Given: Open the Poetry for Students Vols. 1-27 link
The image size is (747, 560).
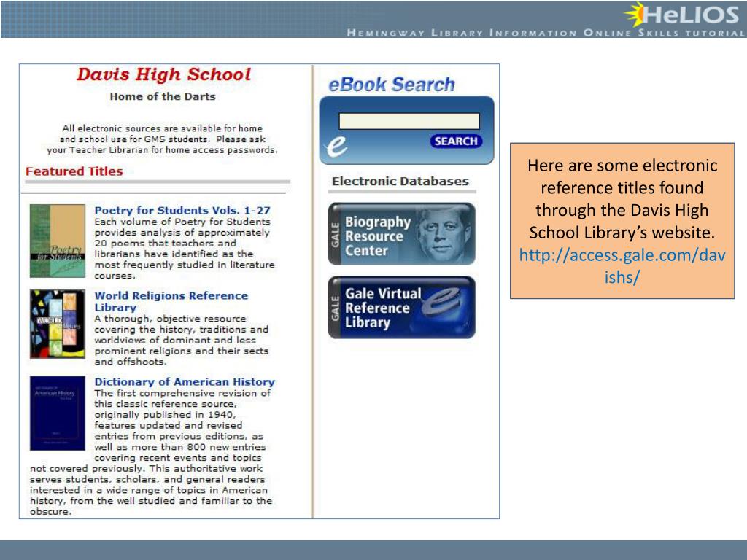Looking at the screenshot, I should pyautogui.click(x=182, y=210).
